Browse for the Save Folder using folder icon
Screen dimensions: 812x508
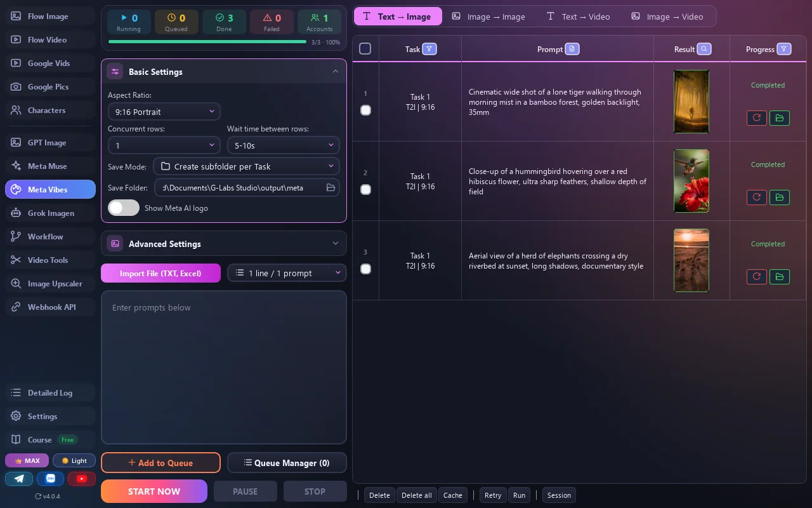pos(331,187)
